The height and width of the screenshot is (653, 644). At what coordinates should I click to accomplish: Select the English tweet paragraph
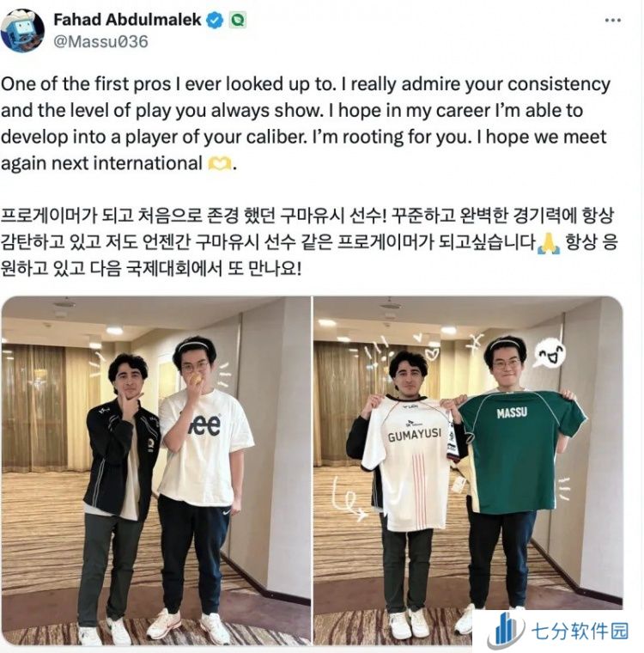coord(306,124)
